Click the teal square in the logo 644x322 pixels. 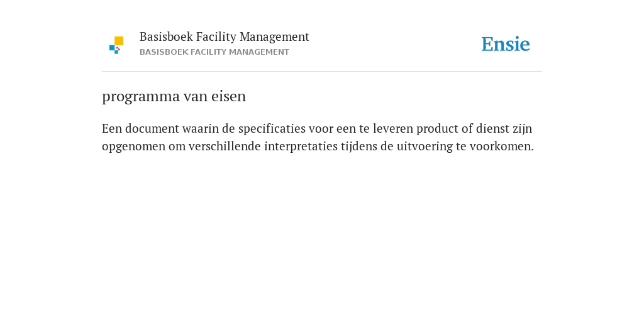coord(116,52)
